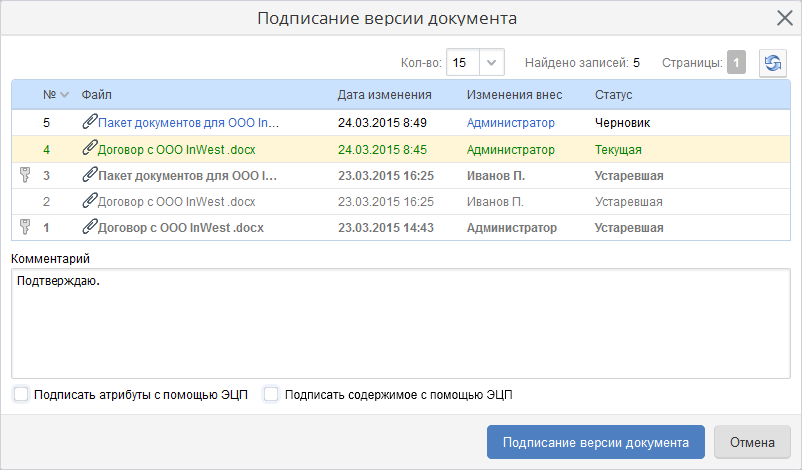Click the № column sort arrow
This screenshot has width=802, height=470.
click(65, 96)
